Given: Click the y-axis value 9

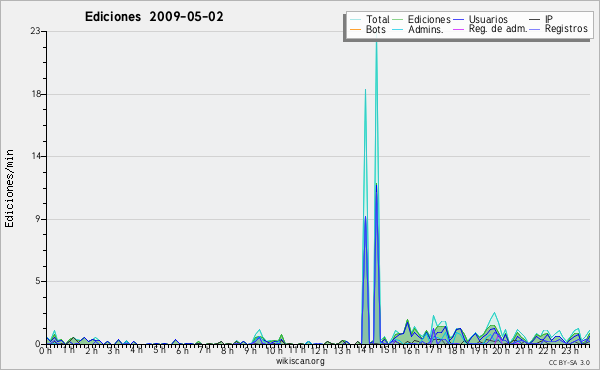Looking at the screenshot, I should (38, 219).
